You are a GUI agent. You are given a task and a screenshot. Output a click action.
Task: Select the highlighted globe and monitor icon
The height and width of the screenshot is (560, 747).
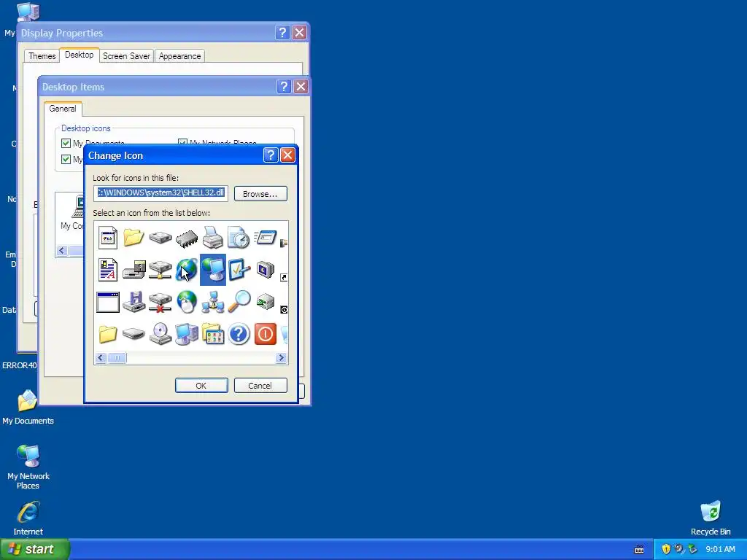click(x=213, y=270)
